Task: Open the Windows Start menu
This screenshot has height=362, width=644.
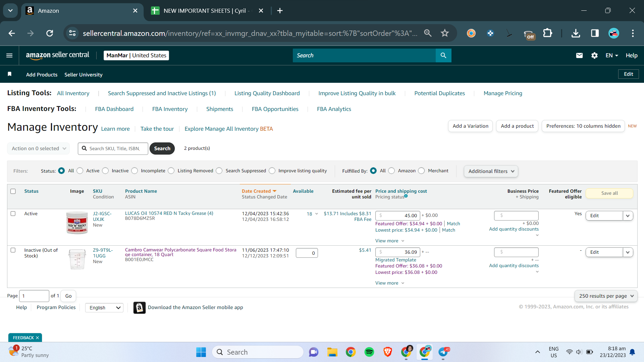Action: [201, 352]
